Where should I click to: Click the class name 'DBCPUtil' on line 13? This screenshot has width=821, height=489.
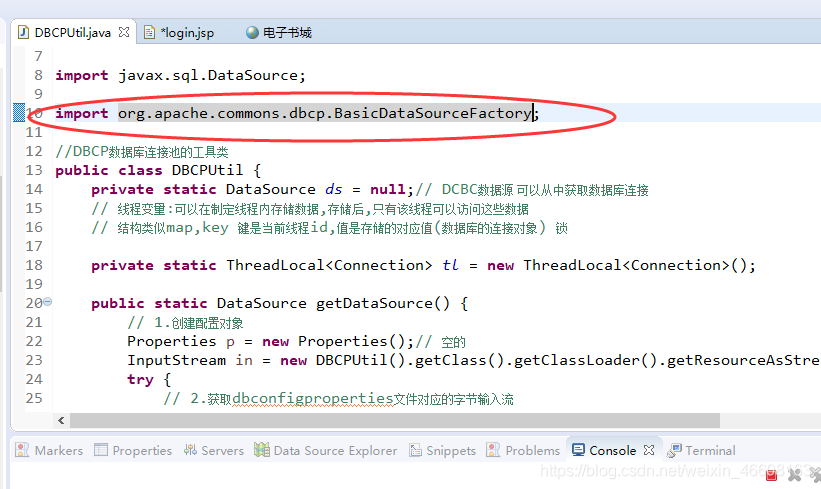pos(207,170)
